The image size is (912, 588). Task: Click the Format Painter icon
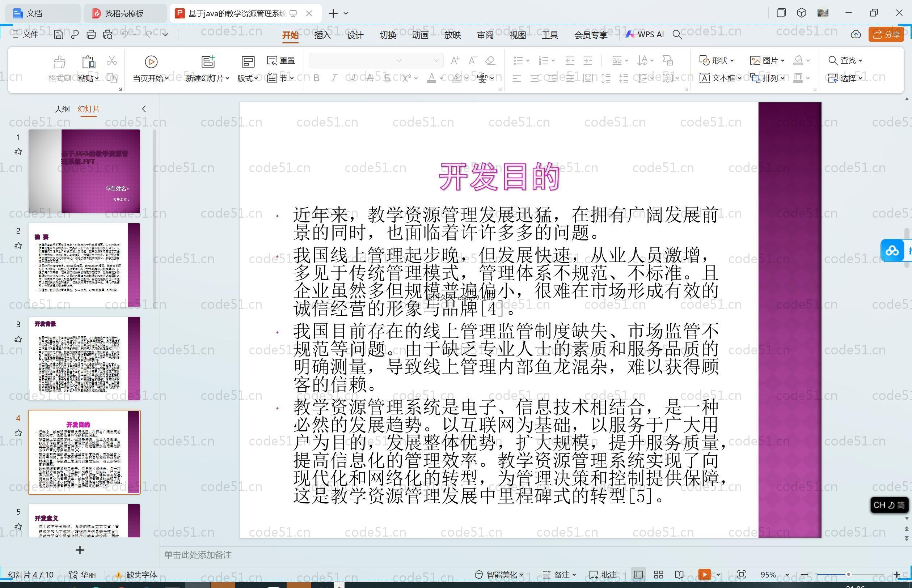(x=59, y=62)
